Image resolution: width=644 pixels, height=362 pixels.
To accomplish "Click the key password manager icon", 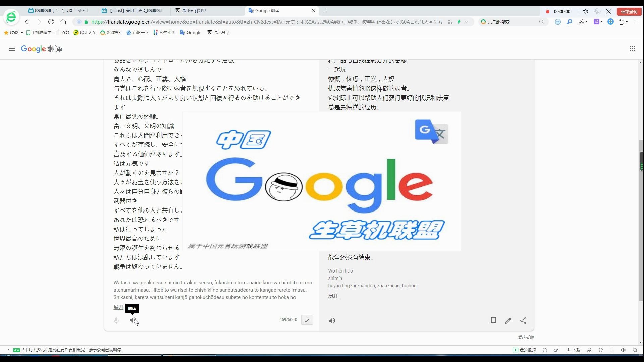I will point(569,22).
